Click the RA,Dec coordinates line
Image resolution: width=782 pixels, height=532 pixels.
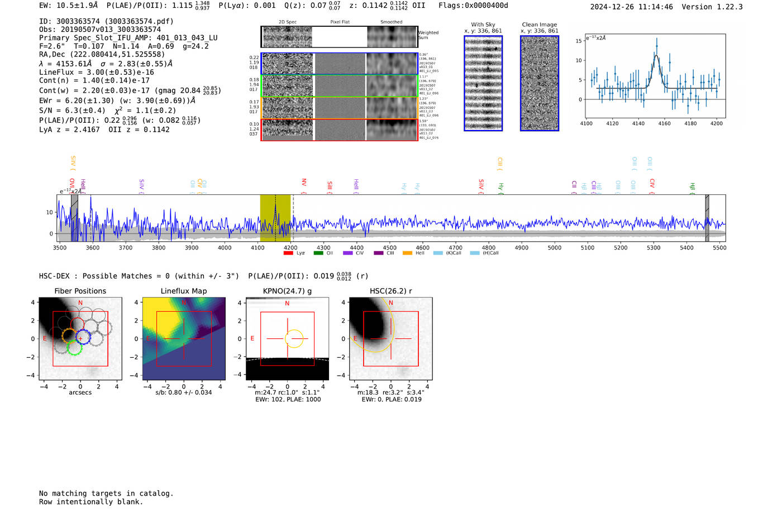pos(102,55)
